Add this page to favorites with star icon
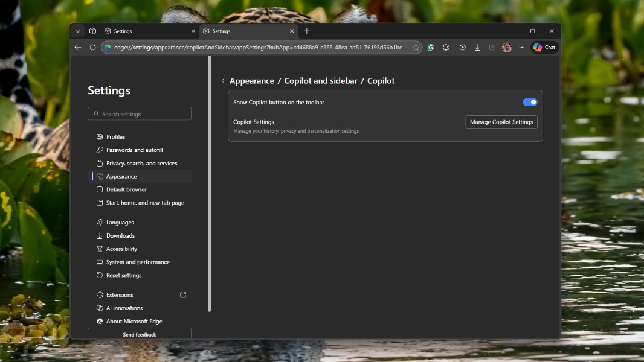The image size is (644, 362). (416, 48)
